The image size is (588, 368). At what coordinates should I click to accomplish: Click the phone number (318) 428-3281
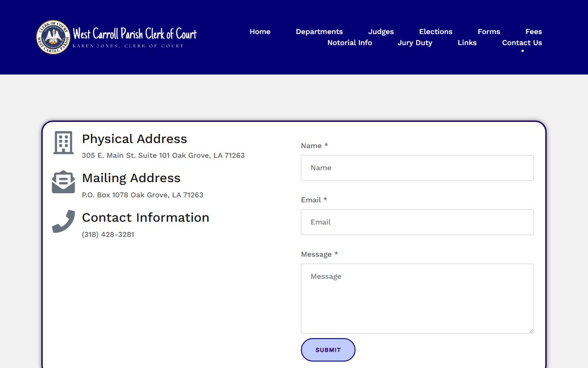pyautogui.click(x=108, y=235)
